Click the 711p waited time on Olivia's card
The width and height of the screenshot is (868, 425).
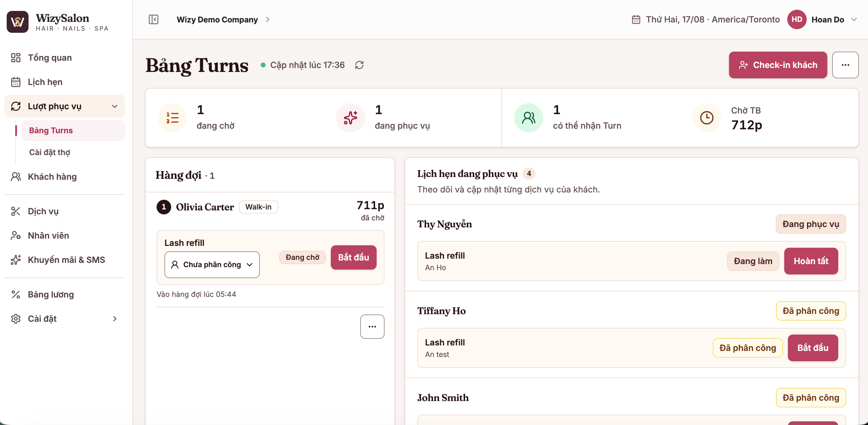click(370, 205)
